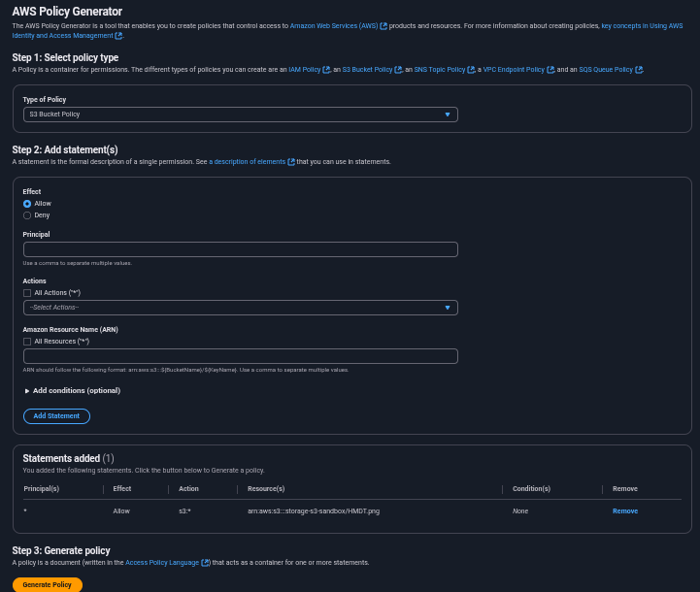Screen dimensions: 700x592
Task: Click external link icon after SNS Topic Policy
Action: coord(472,70)
